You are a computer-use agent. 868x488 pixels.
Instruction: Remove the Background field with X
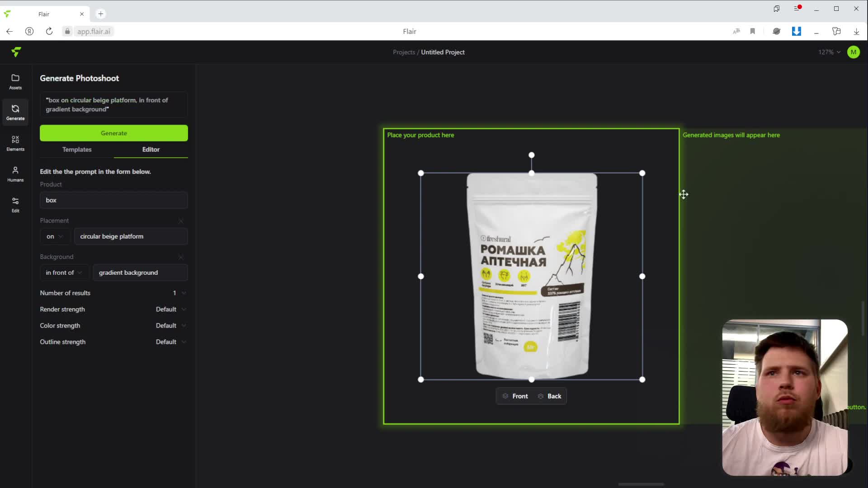point(181,257)
